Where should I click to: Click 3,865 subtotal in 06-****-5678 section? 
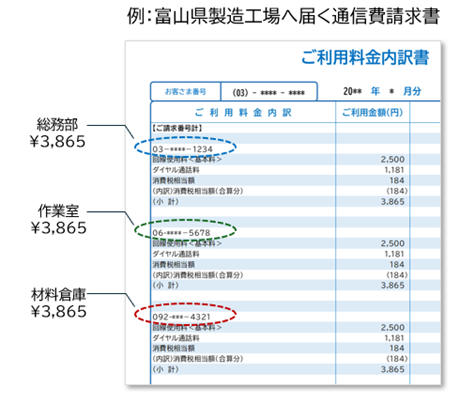(393, 285)
